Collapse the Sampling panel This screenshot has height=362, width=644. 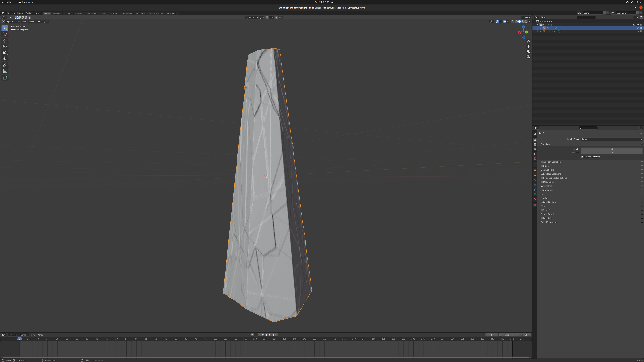[x=539, y=144]
